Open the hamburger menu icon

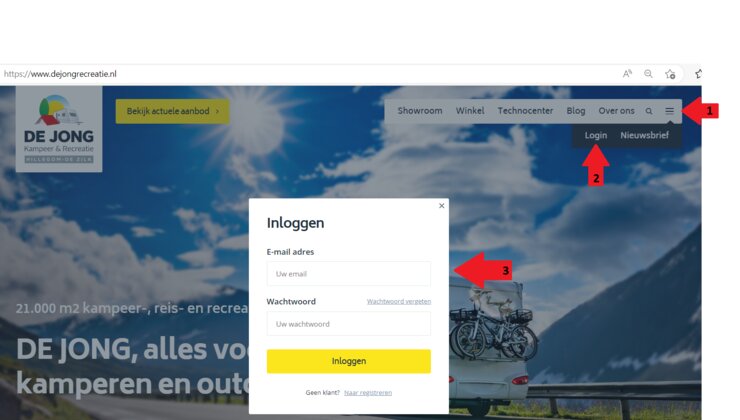(669, 111)
